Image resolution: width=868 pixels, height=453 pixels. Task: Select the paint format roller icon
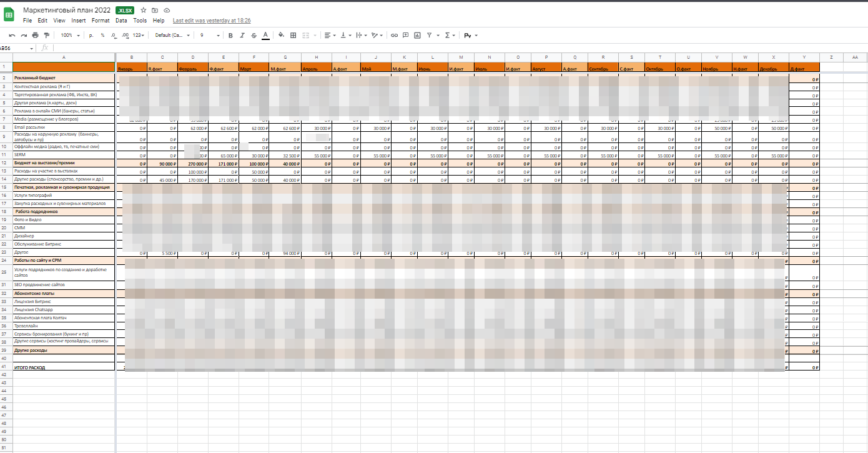[46, 36]
